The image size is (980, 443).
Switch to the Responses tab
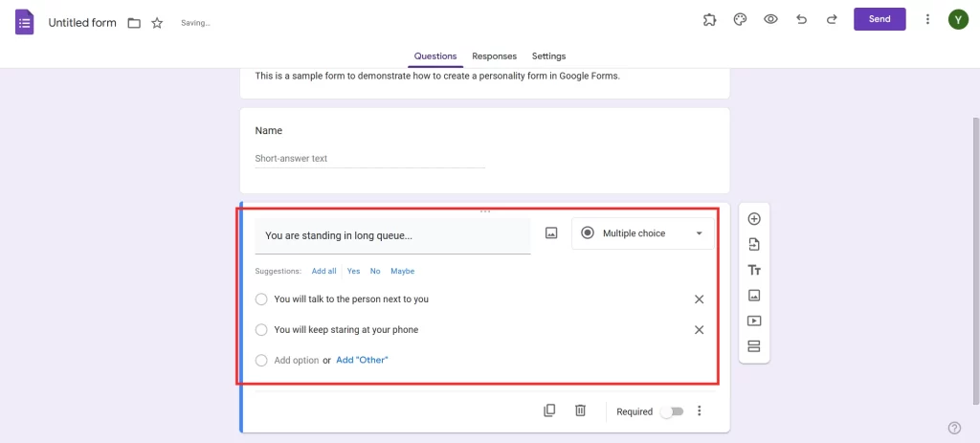point(495,56)
